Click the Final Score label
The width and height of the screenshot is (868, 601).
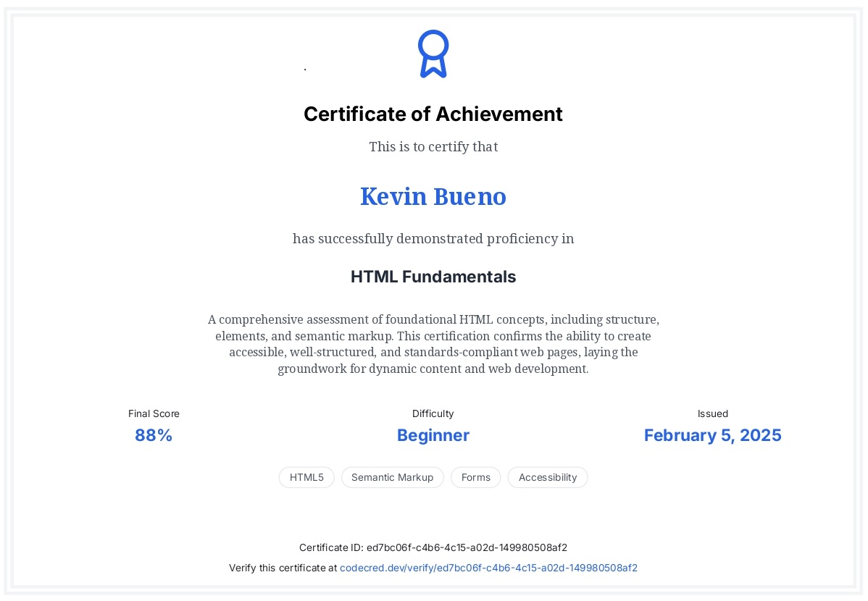[x=154, y=413]
